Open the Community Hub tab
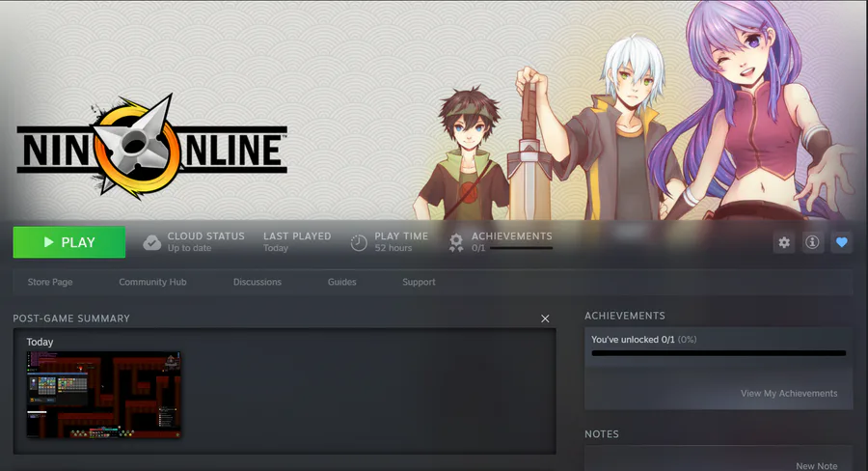 click(152, 282)
